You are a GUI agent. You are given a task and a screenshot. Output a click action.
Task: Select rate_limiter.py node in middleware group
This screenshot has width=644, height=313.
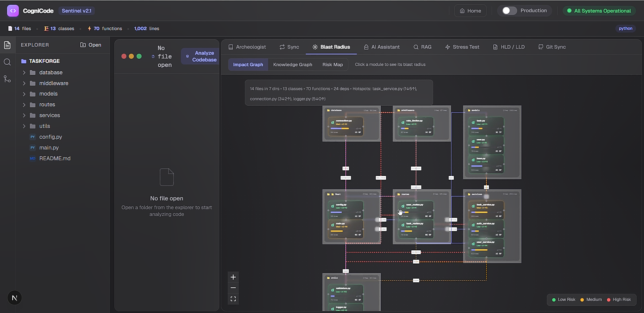pyautogui.click(x=416, y=126)
